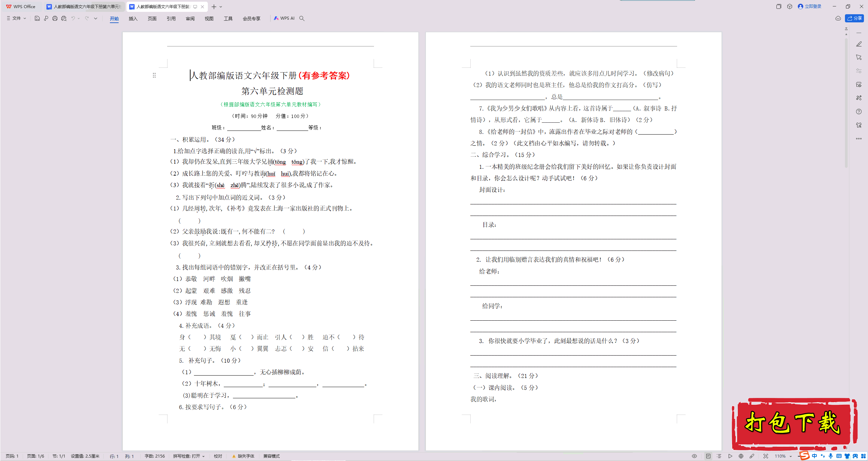Click the Save icon in quick toolbar

tap(37, 18)
